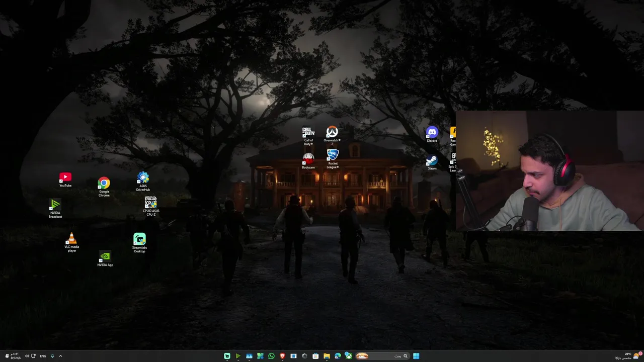644x362 pixels.
Task: Open Microsoft Store in the taskbar
Action: click(315, 356)
